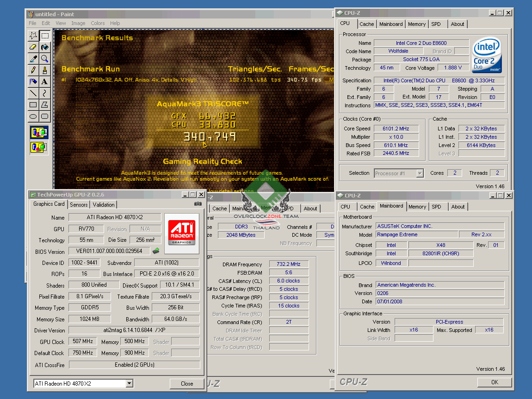
Task: Choose the Eraser tool in Paint
Action: 33,47
